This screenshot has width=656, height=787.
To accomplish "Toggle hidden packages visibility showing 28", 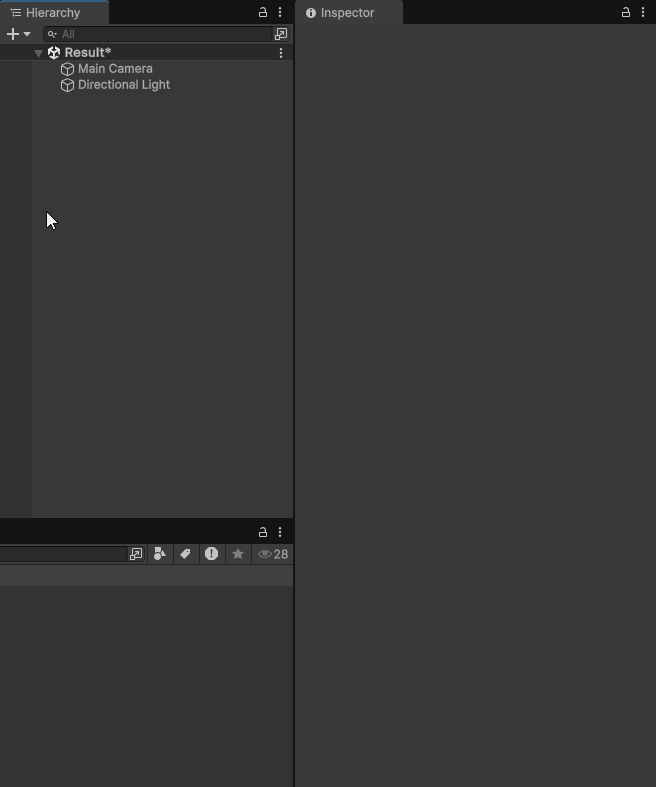I will pos(273,554).
